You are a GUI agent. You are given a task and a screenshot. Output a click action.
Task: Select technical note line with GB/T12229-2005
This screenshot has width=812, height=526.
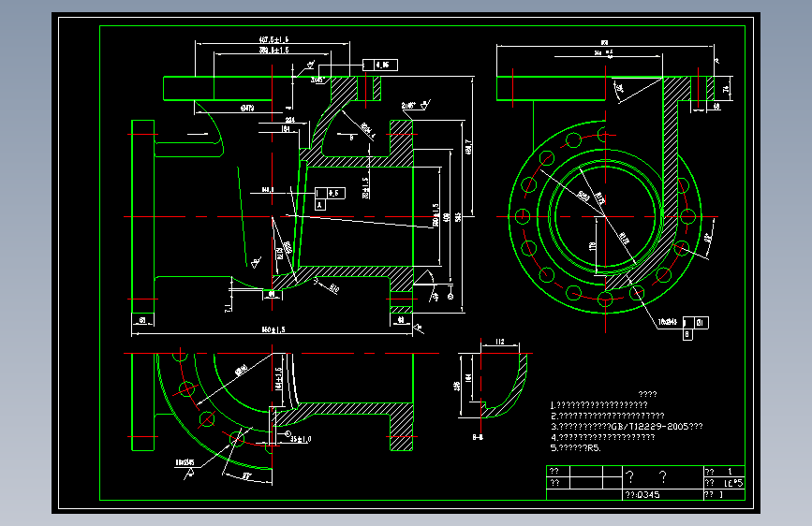tap(627, 427)
